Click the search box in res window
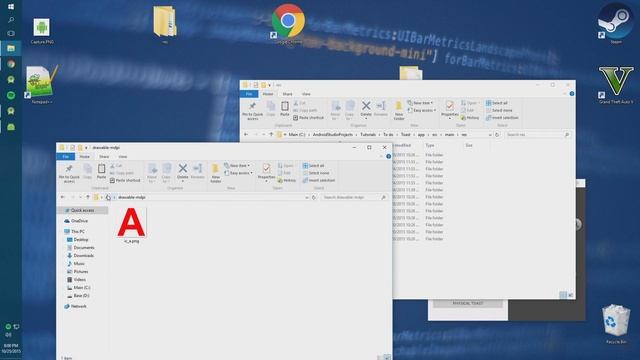This screenshot has width=640, height=360. click(537, 135)
